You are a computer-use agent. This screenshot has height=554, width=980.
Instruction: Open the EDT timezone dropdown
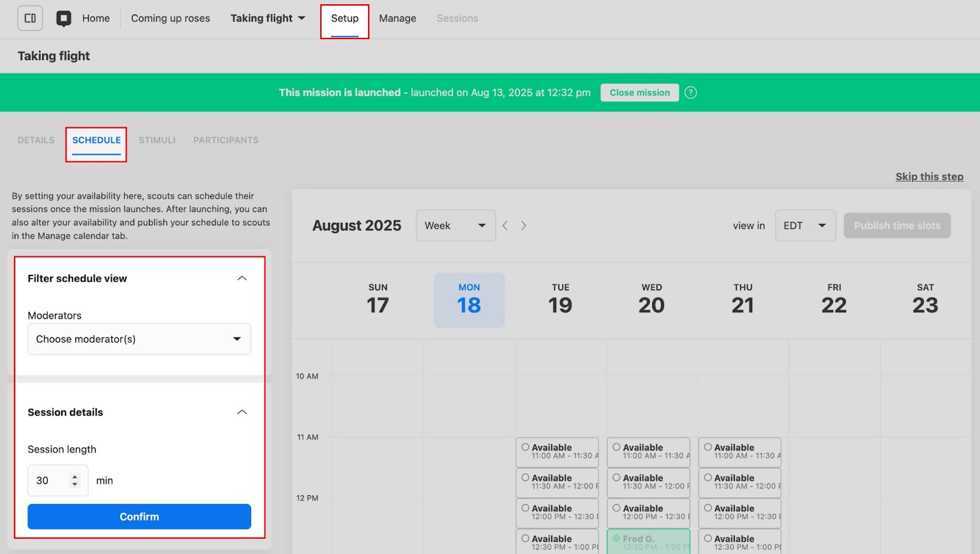pos(805,226)
